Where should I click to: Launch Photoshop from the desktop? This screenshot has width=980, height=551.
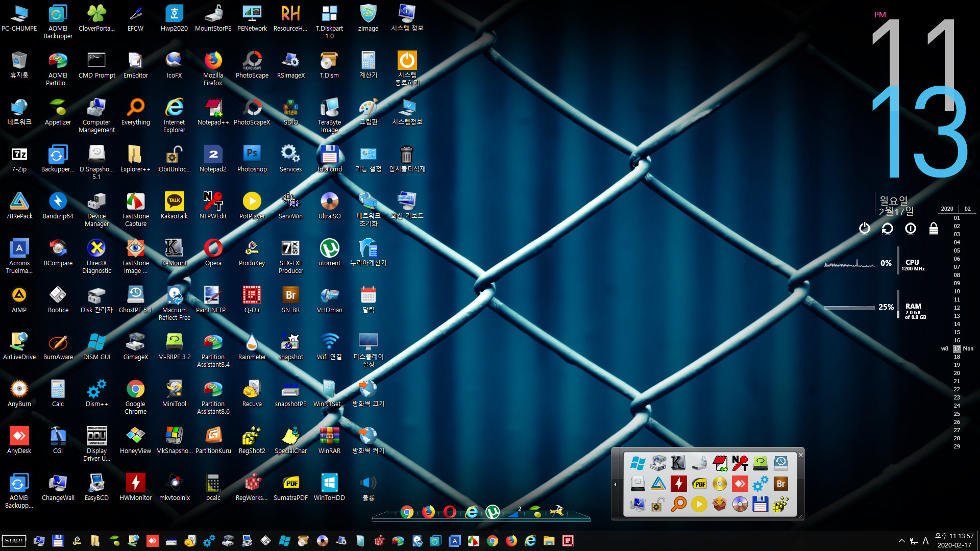(252, 159)
